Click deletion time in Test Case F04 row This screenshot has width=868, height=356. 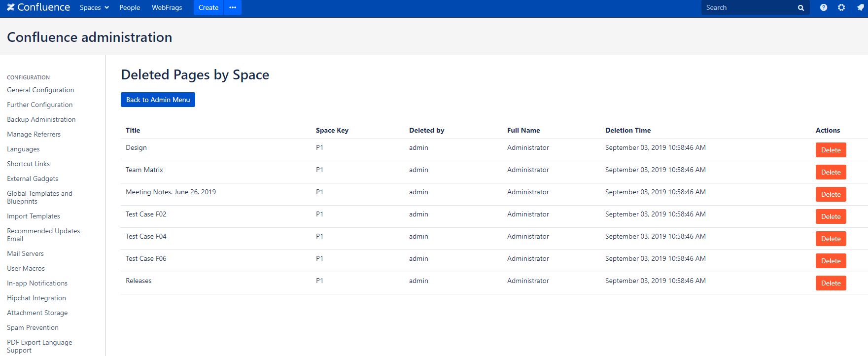[x=655, y=236]
